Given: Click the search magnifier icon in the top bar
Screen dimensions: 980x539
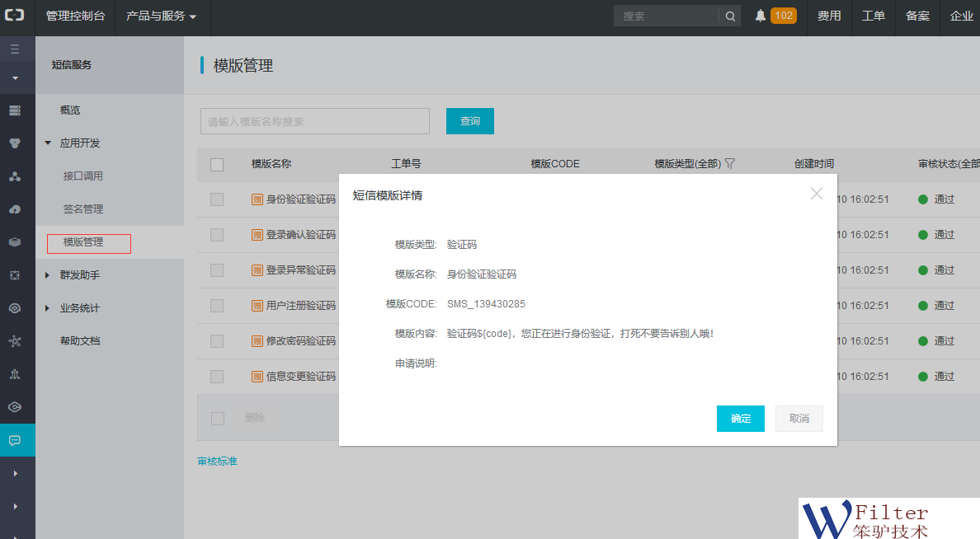Looking at the screenshot, I should click(x=730, y=16).
